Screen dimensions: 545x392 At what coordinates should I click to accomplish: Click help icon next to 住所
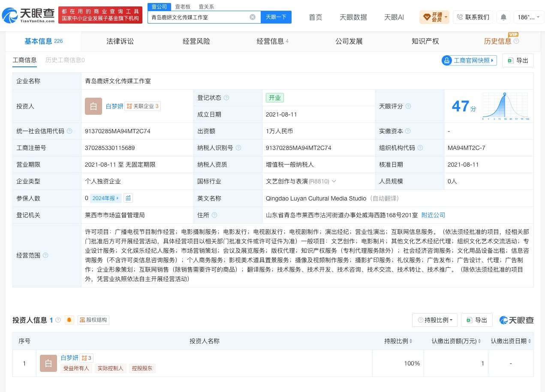click(x=214, y=215)
